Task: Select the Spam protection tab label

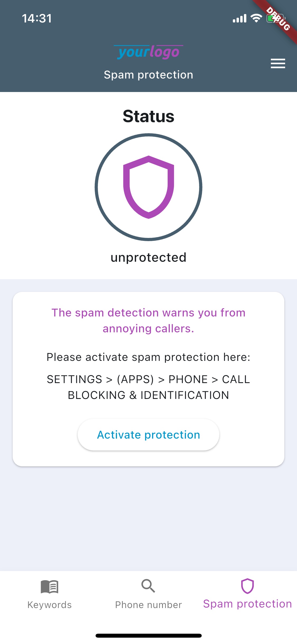Action: coord(247,604)
